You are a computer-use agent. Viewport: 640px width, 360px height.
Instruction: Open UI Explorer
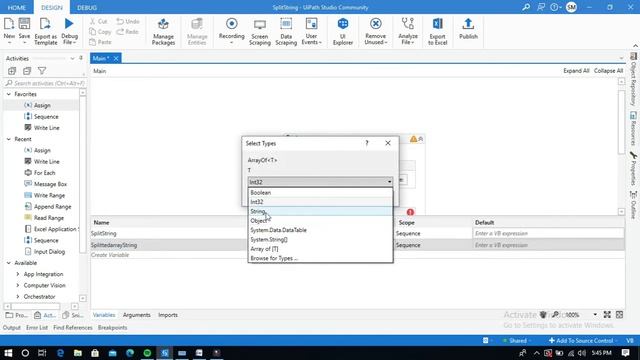click(343, 31)
